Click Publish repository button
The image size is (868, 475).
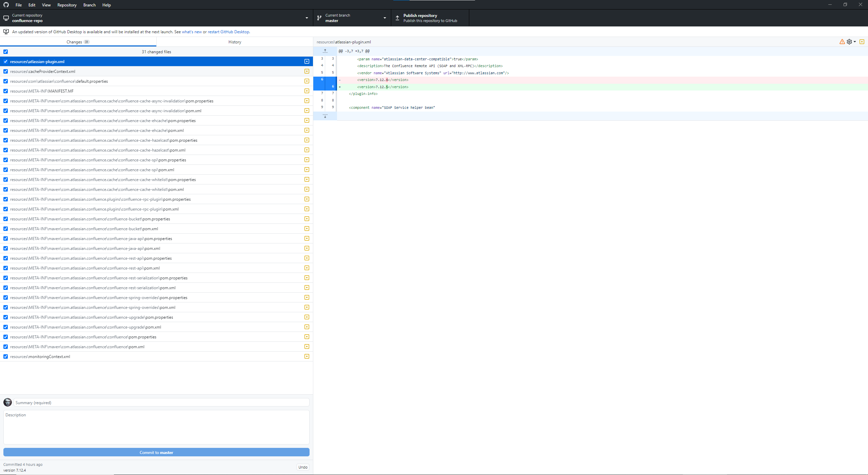click(x=430, y=18)
